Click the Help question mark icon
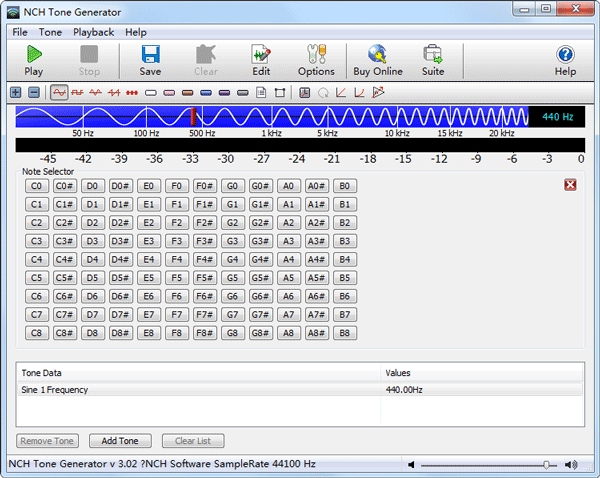Viewport: 600px width, 478px height. click(565, 60)
